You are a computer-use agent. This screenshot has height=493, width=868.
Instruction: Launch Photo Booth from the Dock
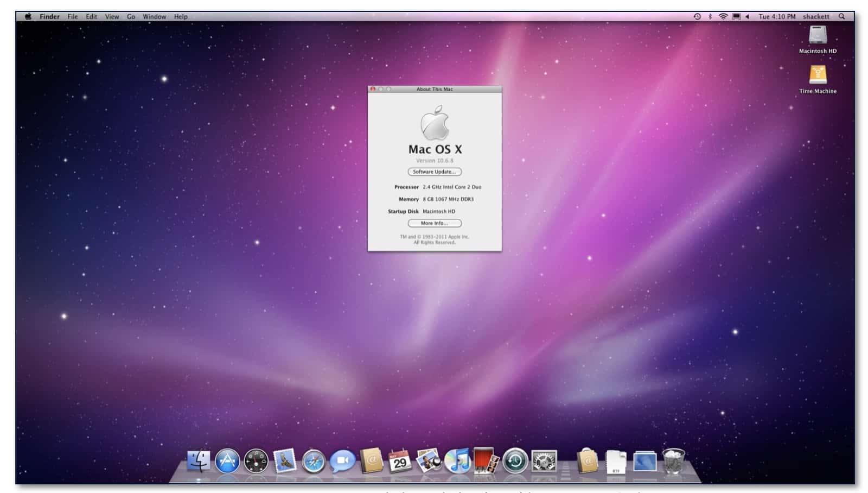click(x=486, y=461)
